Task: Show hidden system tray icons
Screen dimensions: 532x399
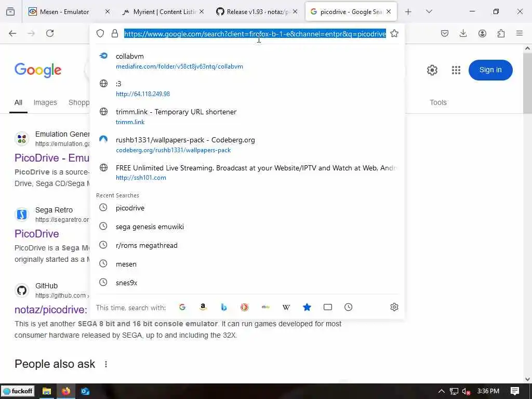Action: tap(441, 391)
